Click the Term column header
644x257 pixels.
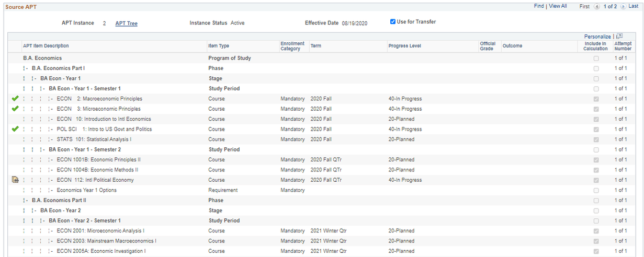(315, 46)
